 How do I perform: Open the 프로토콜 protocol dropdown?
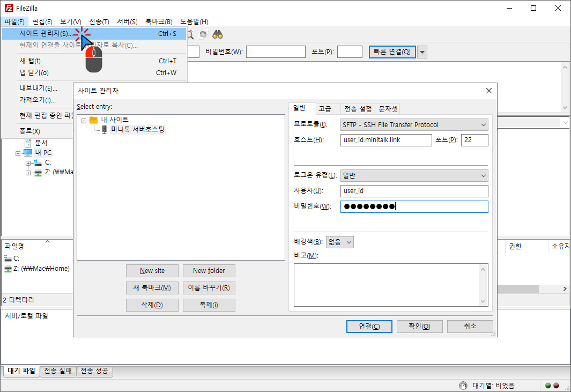coord(414,124)
